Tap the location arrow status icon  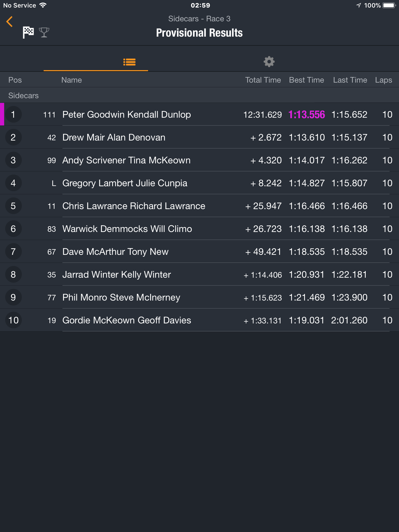[x=359, y=5]
